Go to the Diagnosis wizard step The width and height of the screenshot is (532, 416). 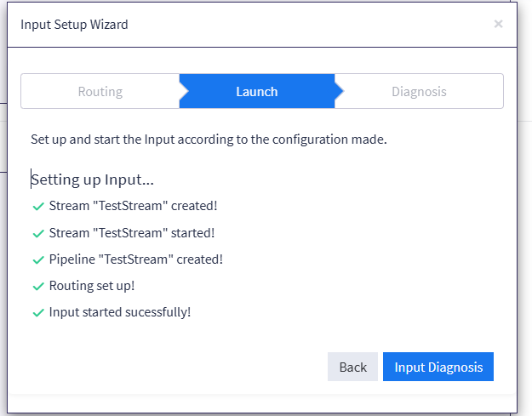coord(419,92)
